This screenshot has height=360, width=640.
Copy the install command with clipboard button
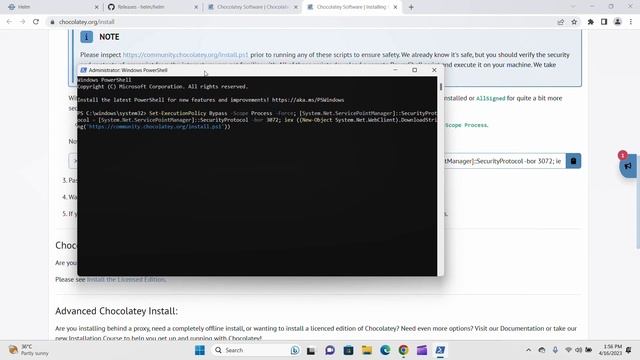coord(573,161)
